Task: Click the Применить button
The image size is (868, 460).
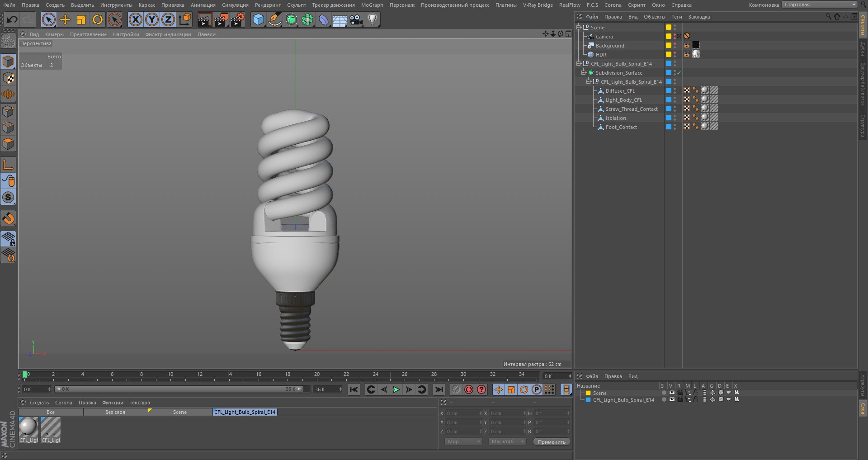Action: (552, 442)
